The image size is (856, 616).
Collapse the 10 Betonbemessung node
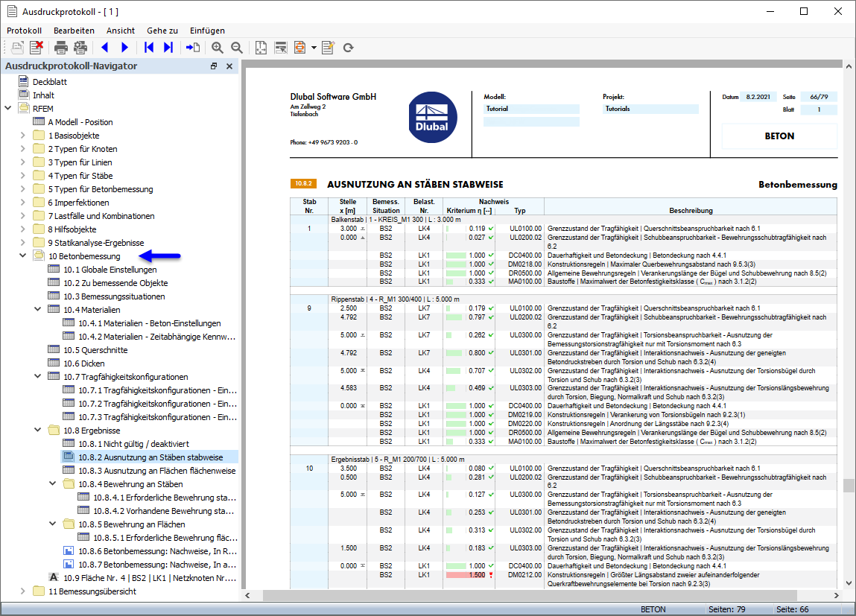[23, 255]
